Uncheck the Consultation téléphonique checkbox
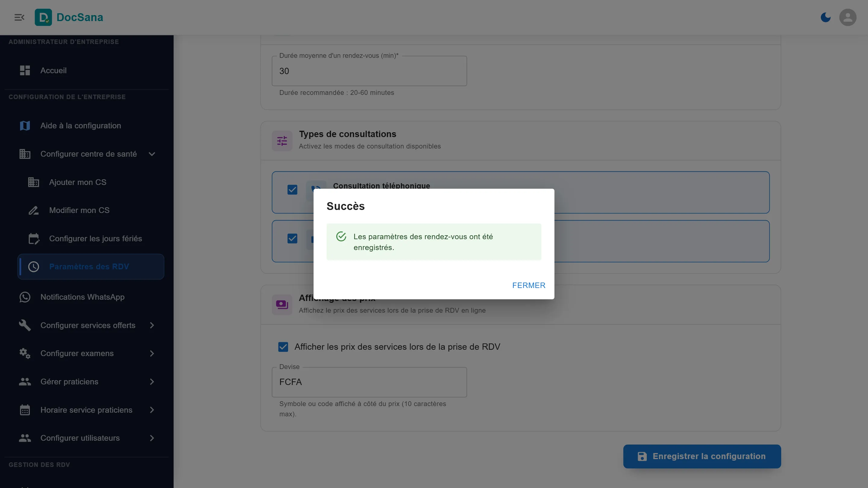The width and height of the screenshot is (868, 488). 292,189
